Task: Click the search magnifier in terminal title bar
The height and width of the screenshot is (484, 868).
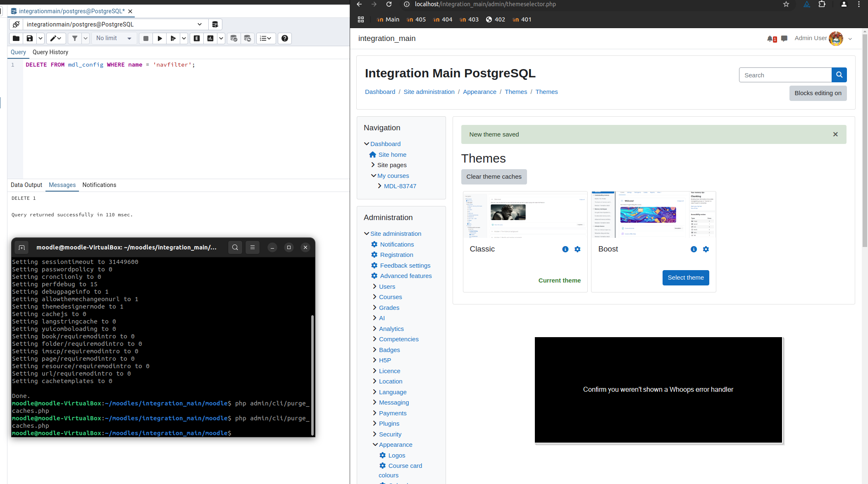Action: (235, 247)
